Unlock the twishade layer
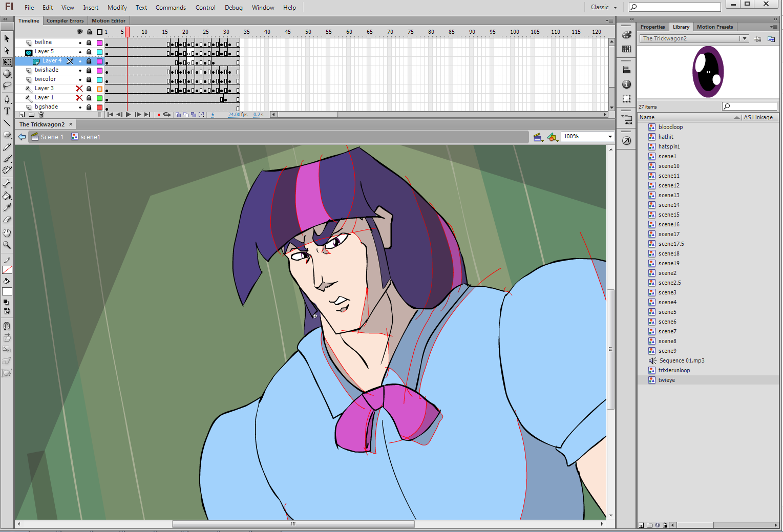 point(89,70)
